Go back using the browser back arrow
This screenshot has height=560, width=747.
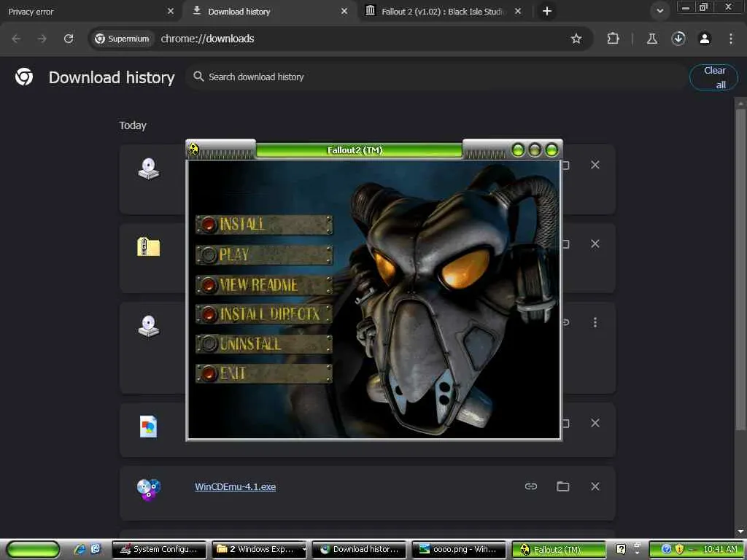[16, 39]
